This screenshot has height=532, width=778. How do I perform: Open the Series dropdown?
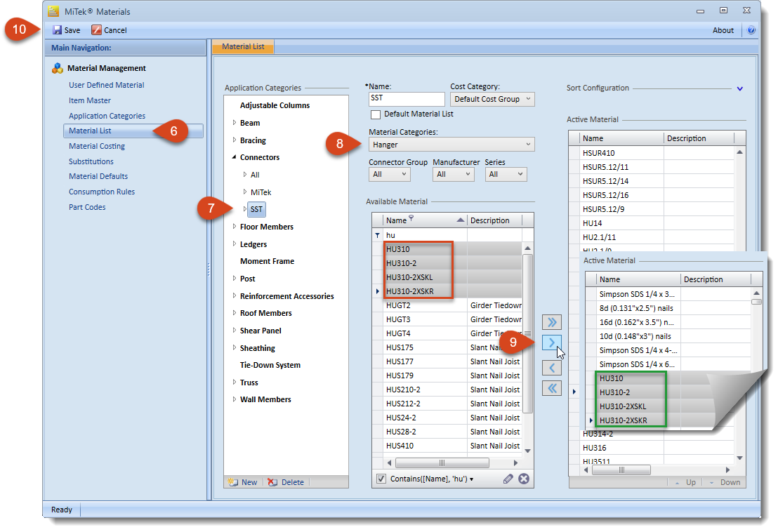click(x=506, y=175)
